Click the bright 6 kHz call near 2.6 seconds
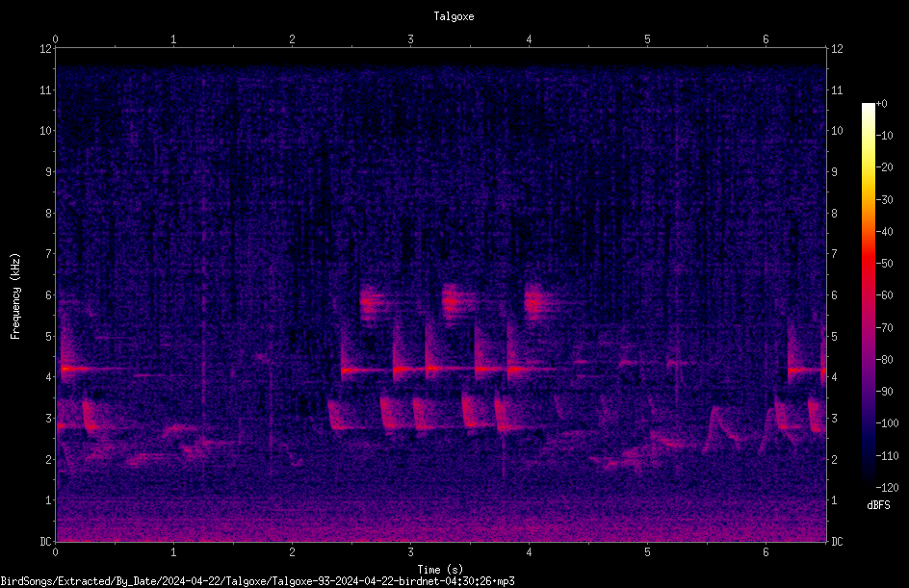Viewport: 909px width, 588px height. pos(371,301)
